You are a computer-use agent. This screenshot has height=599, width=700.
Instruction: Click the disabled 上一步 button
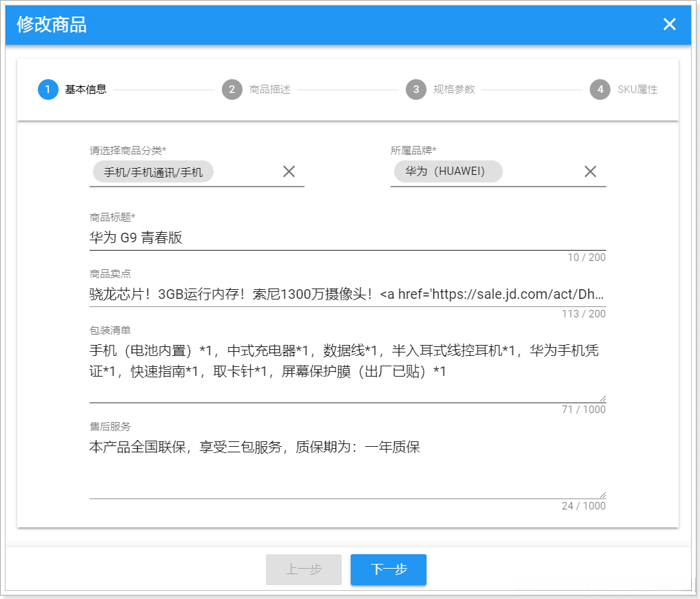point(303,569)
